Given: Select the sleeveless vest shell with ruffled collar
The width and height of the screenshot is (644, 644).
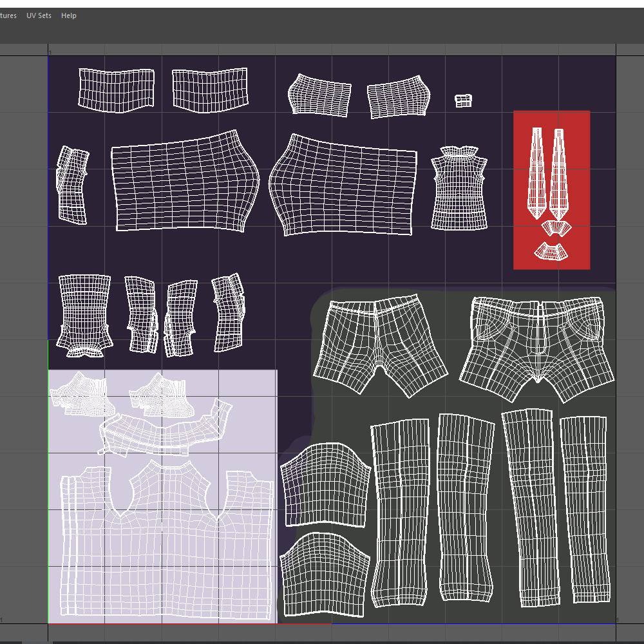Looking at the screenshot, I should [x=459, y=187].
